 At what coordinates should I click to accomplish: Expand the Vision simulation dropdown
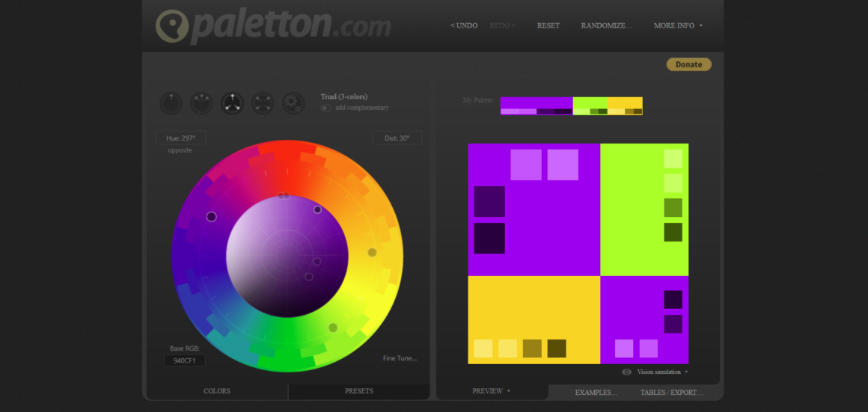click(x=662, y=372)
